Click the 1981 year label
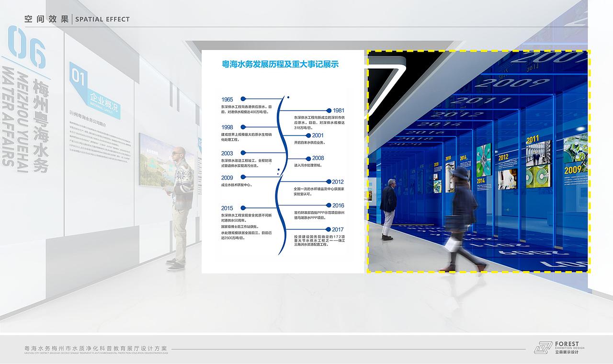Viewport: 613px width, 364px height. (339, 111)
